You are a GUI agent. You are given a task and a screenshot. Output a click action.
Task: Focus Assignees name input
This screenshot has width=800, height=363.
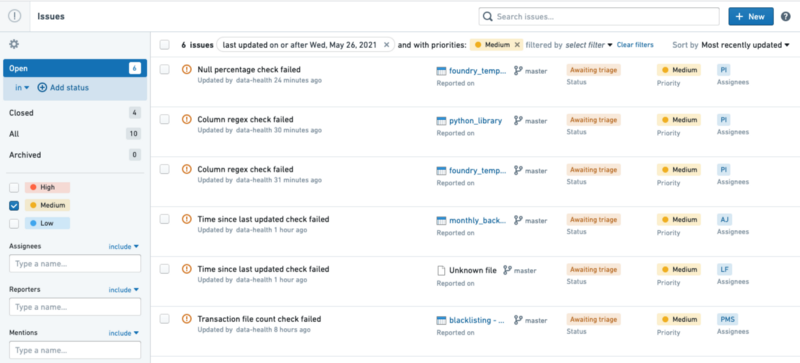click(75, 264)
